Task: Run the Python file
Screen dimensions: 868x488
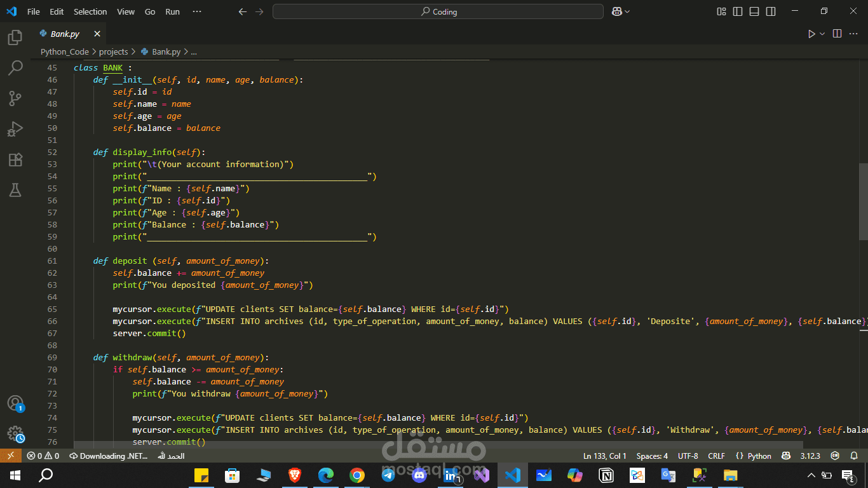Action: coord(811,34)
